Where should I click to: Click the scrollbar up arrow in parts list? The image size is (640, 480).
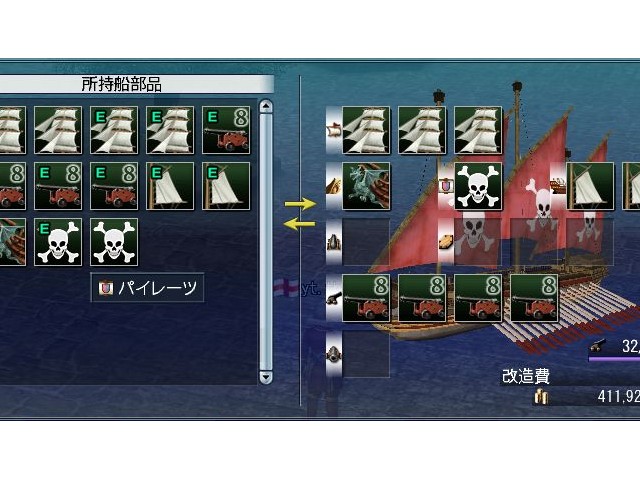266,106
